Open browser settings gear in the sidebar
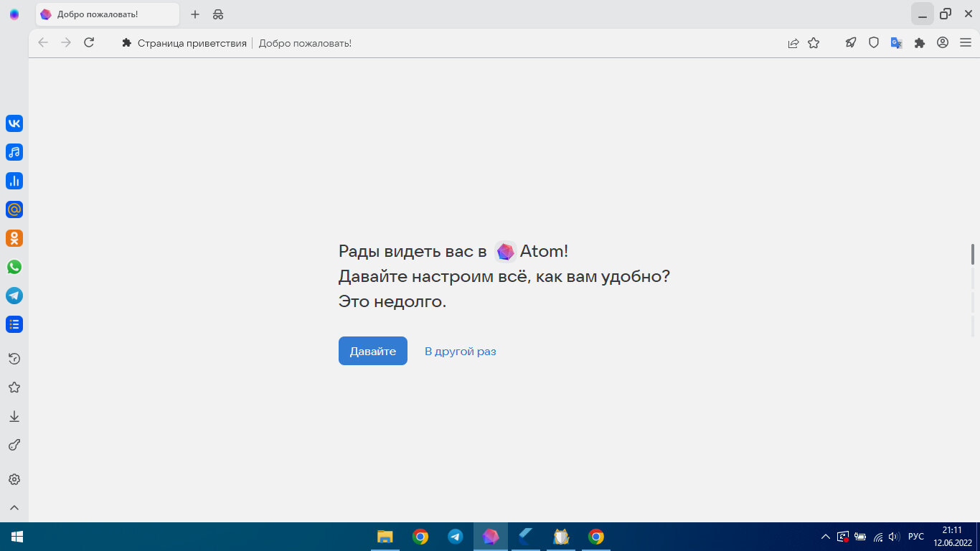 (14, 479)
